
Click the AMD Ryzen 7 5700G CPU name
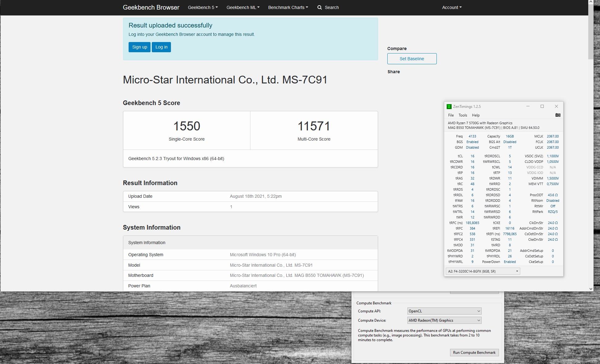(480, 123)
